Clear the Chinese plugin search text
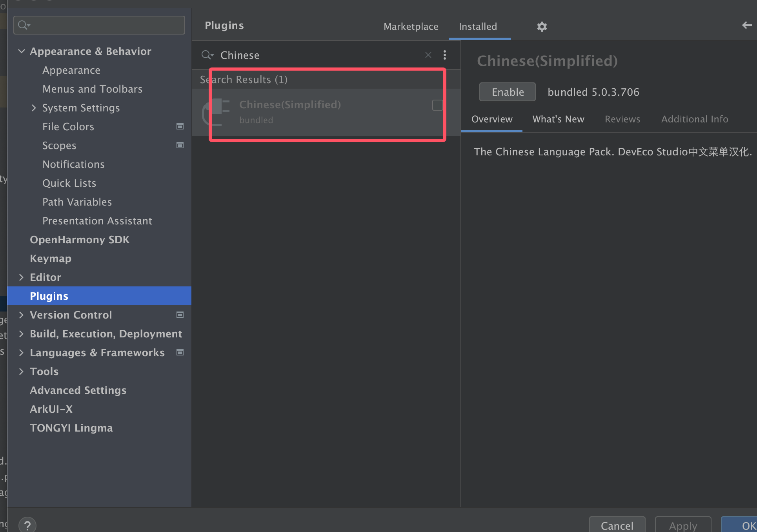The height and width of the screenshot is (532, 757). 428,55
